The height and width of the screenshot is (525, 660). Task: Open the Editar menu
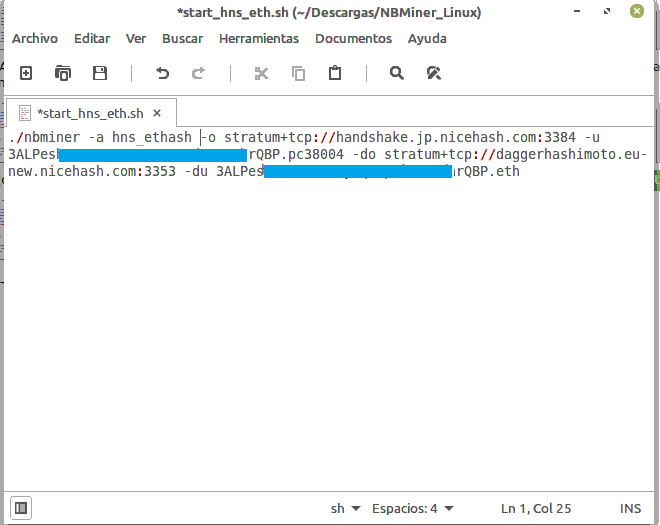92,39
